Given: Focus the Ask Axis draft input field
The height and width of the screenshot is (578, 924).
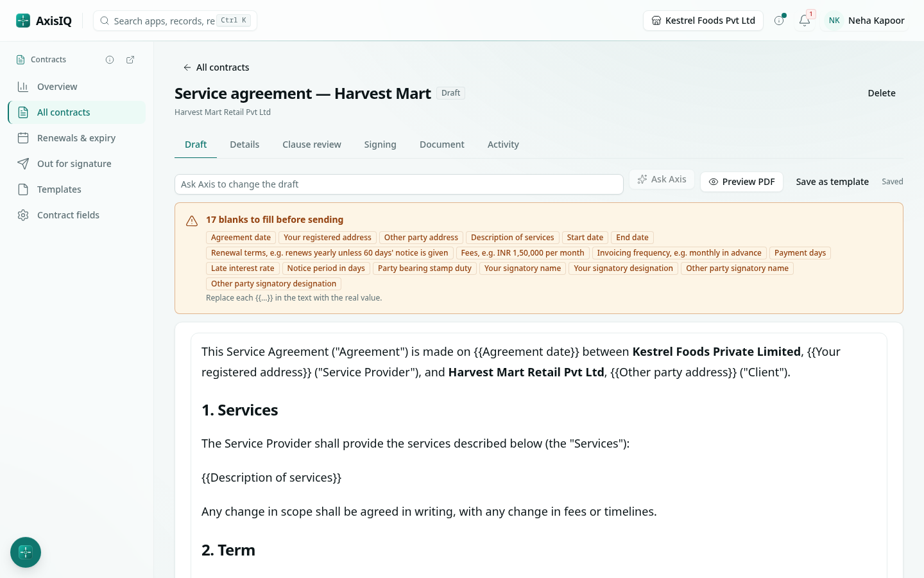Looking at the screenshot, I should (399, 184).
